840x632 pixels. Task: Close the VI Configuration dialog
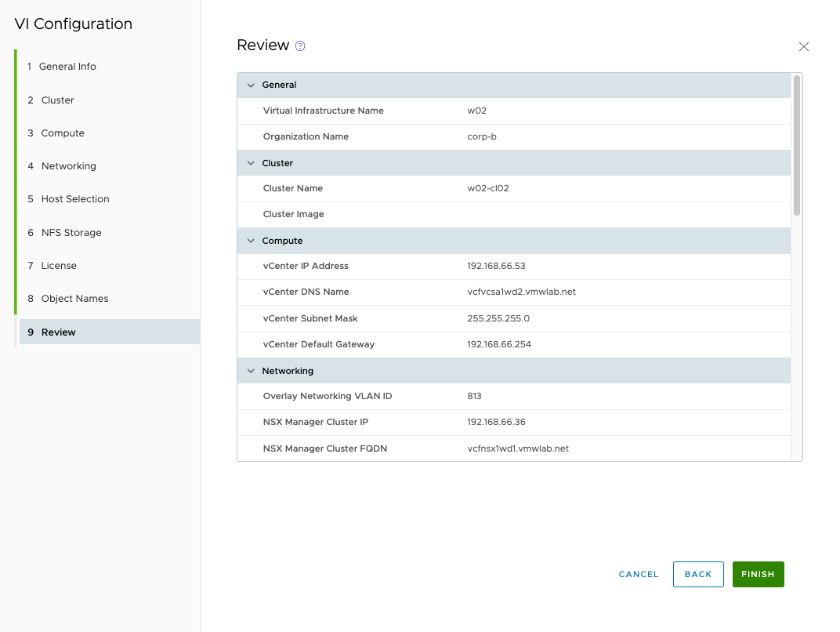804,46
